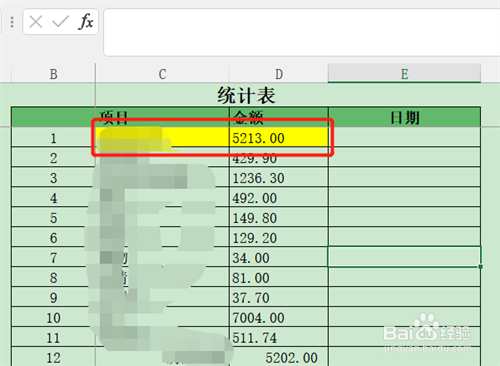Click the cell with value 511.74
This screenshot has width=500, height=366.
[x=279, y=338]
